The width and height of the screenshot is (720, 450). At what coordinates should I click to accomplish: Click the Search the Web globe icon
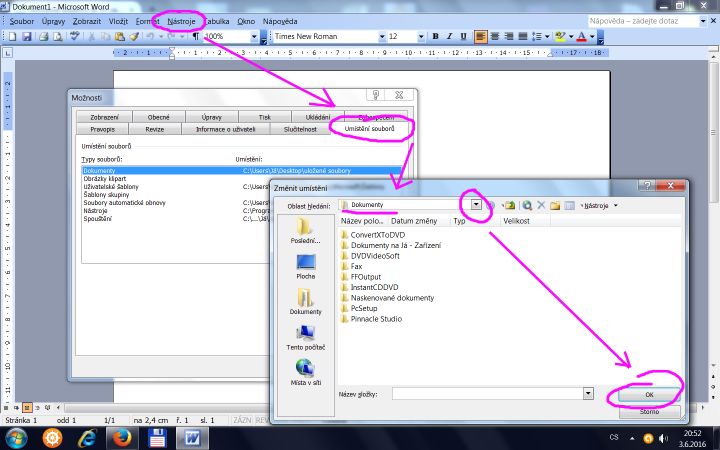coord(527,205)
